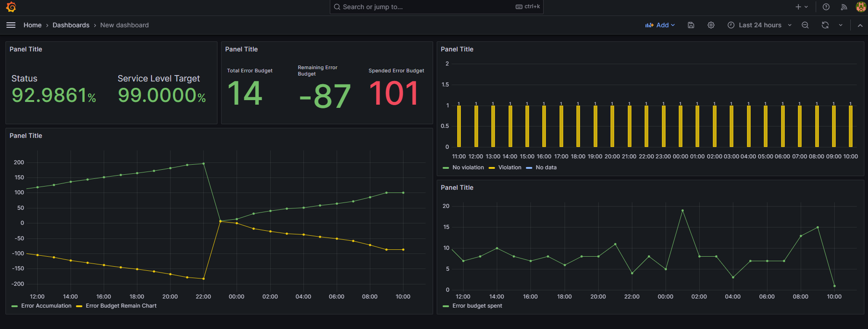Screen dimensions: 868x329
Task: Click the Total Error Budget value 14
Action: (x=245, y=93)
